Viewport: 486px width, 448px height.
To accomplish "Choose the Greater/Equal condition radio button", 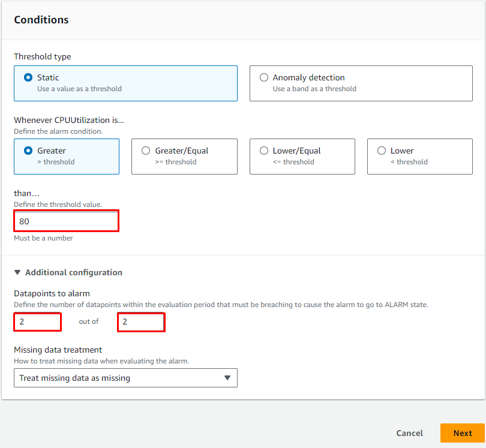I will 146,151.
